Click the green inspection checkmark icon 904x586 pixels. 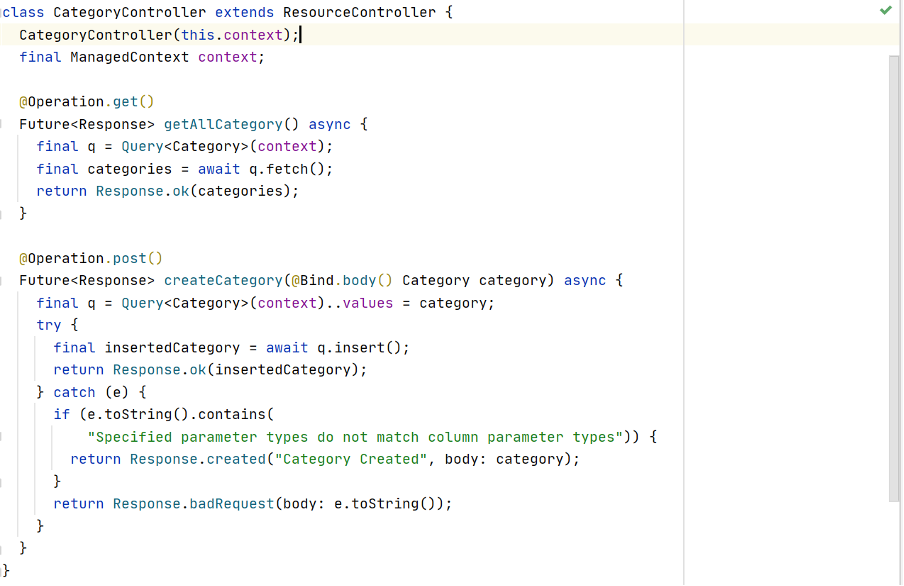click(886, 10)
